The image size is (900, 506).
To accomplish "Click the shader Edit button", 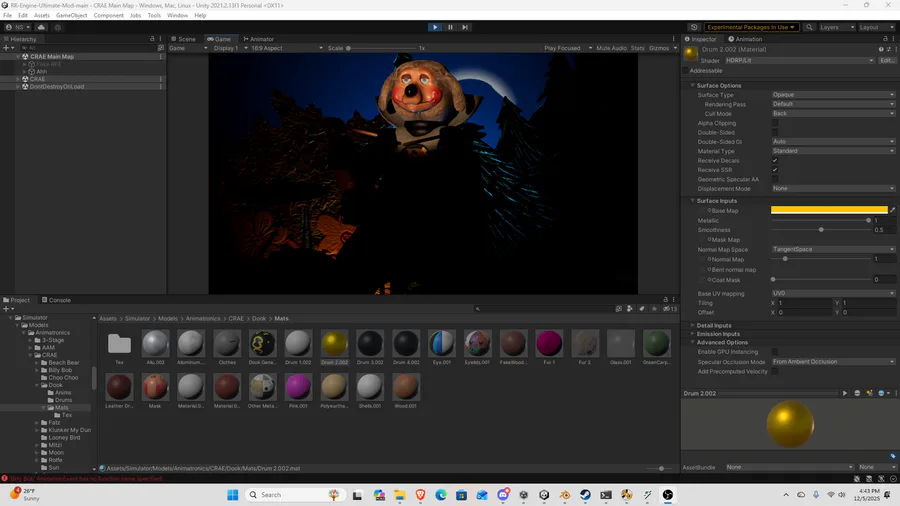I will 886,60.
